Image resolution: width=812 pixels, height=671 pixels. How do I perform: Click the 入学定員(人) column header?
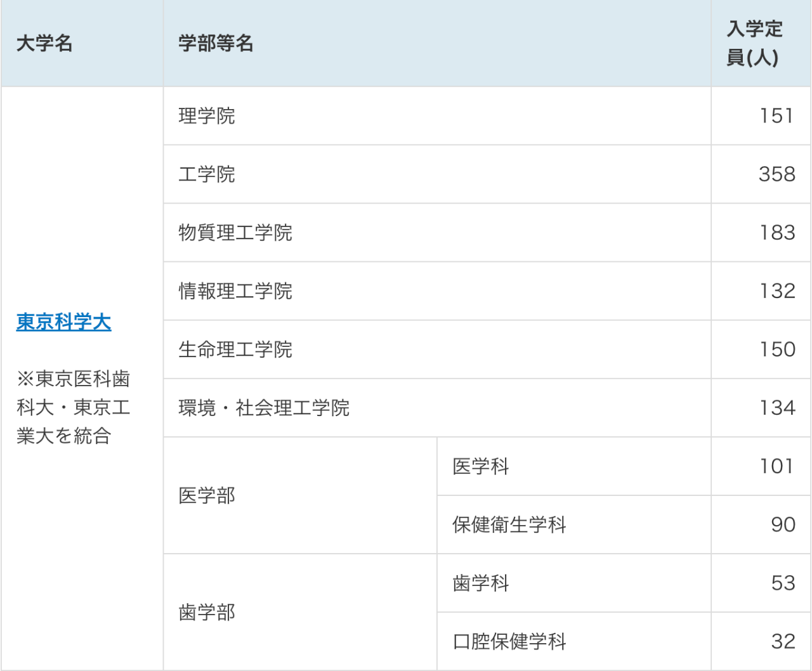pyautogui.click(x=754, y=43)
